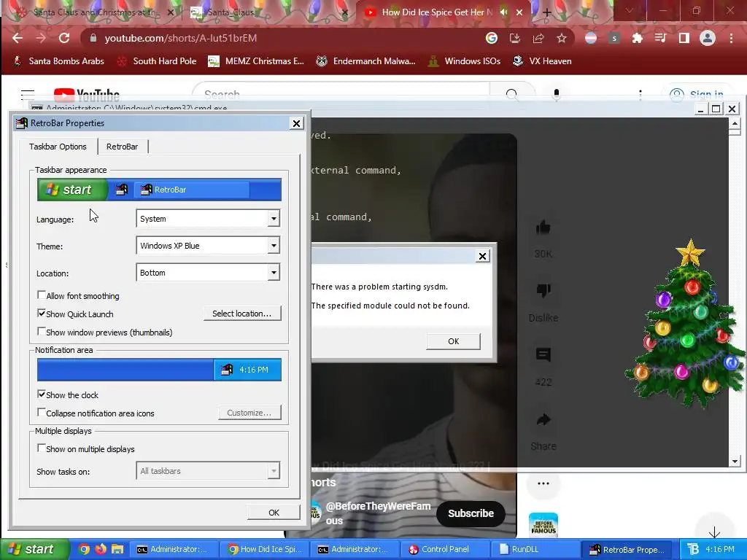Open the Chrome three-dot menu

tap(731, 38)
